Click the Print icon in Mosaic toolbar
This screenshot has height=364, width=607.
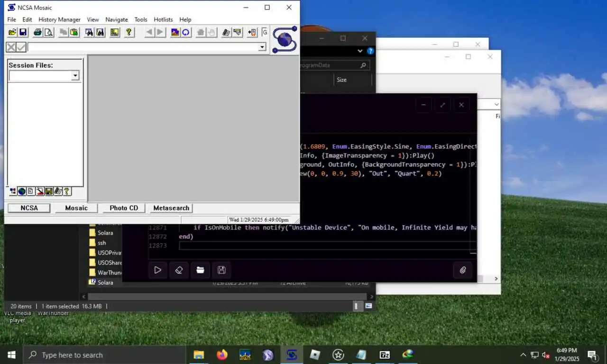coord(37,32)
